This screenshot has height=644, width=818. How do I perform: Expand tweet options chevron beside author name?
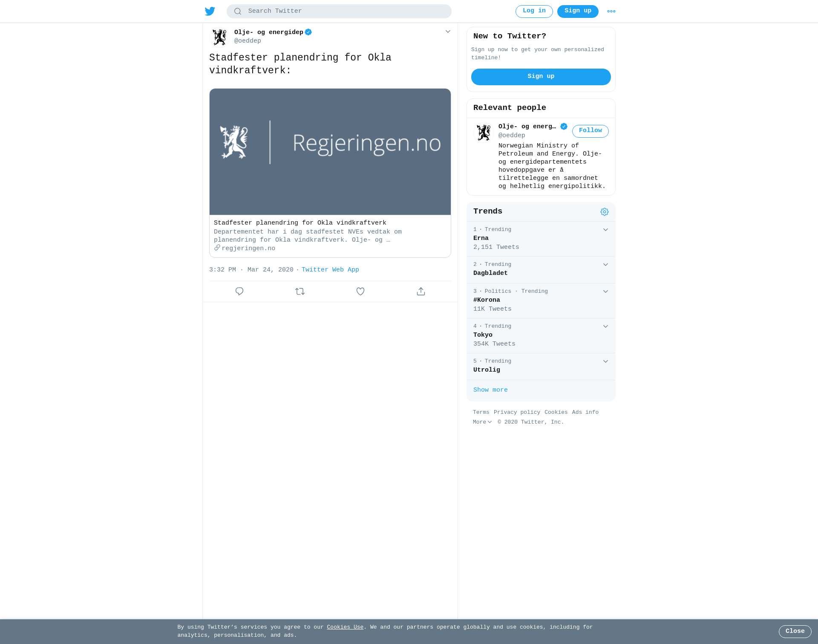(448, 32)
